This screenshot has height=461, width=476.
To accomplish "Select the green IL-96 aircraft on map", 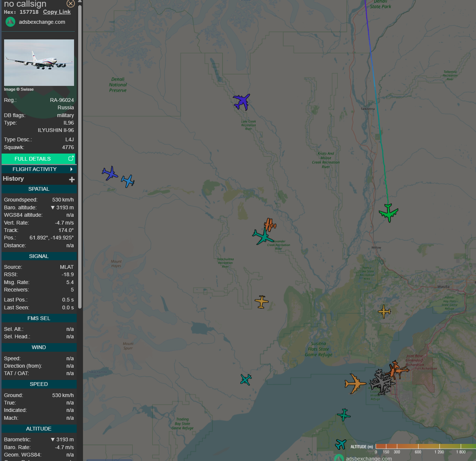I will [389, 213].
